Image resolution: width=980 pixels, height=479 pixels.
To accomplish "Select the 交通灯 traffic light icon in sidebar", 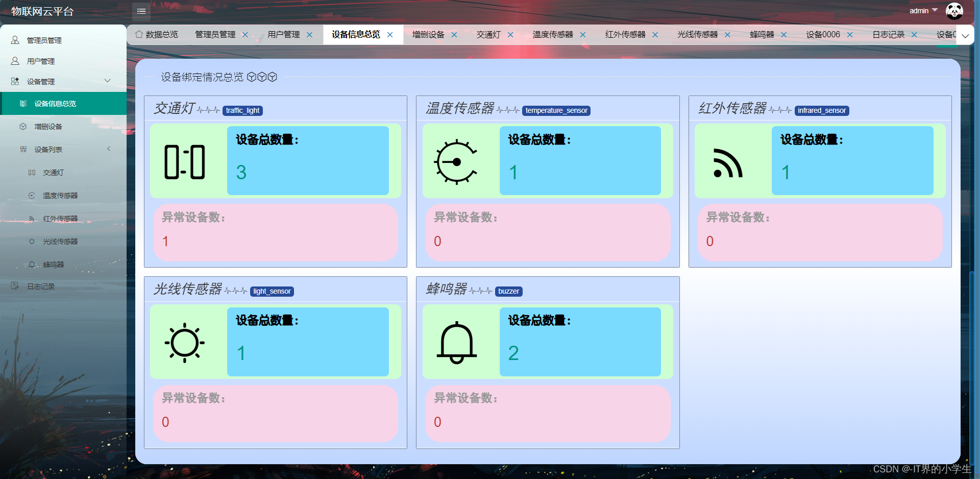I will [32, 172].
